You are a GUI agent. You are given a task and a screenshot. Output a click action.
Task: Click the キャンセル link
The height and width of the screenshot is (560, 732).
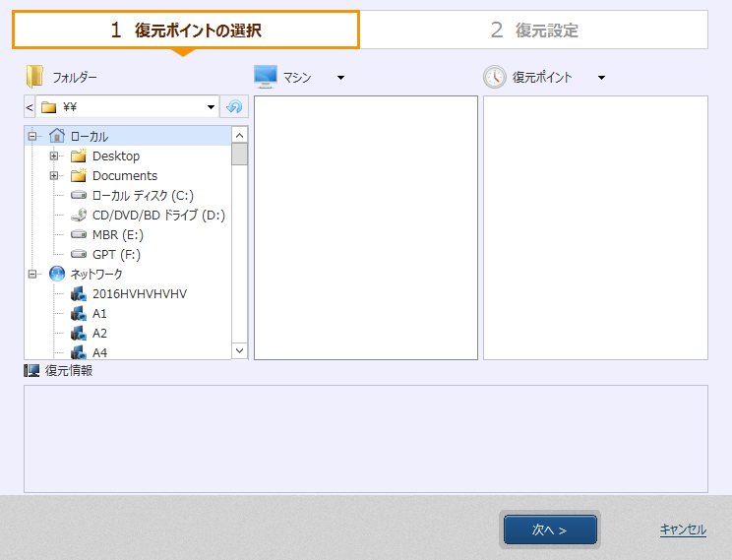[683, 529]
